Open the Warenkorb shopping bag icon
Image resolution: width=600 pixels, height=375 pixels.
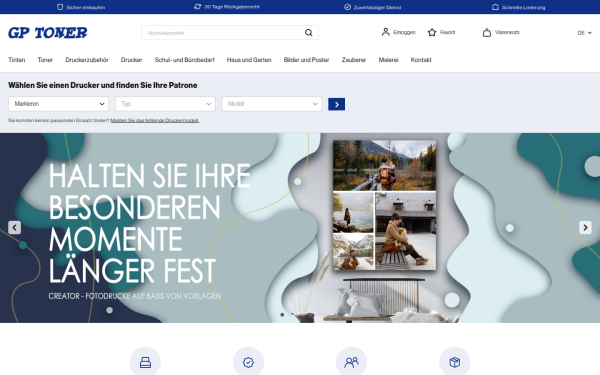(486, 33)
